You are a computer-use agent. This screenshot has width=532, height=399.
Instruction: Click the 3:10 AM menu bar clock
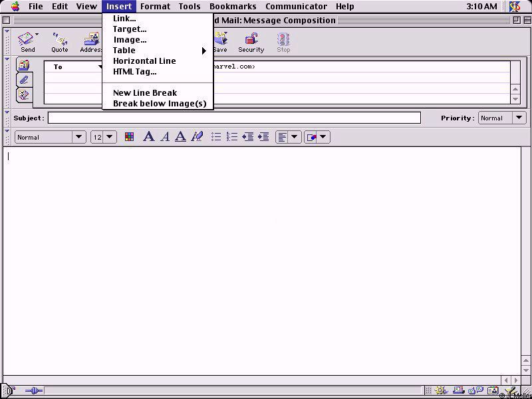pyautogui.click(x=481, y=7)
